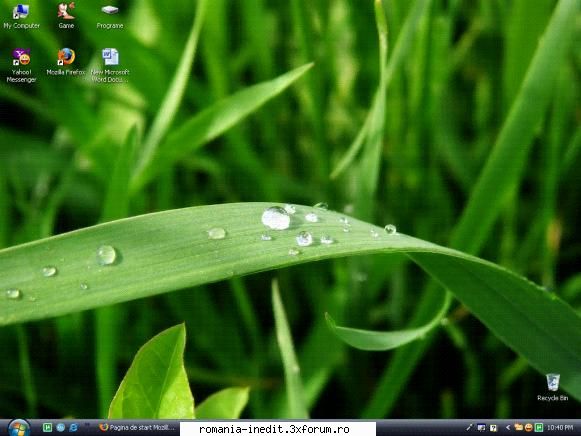Viewport: 581px width, 436px height.
Task: Click the monitor icon in system tray
Action: point(481,428)
